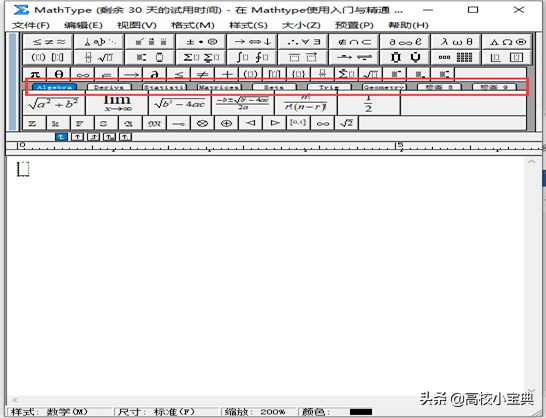
Task: Open the 样式(S) menu
Action: click(x=248, y=25)
